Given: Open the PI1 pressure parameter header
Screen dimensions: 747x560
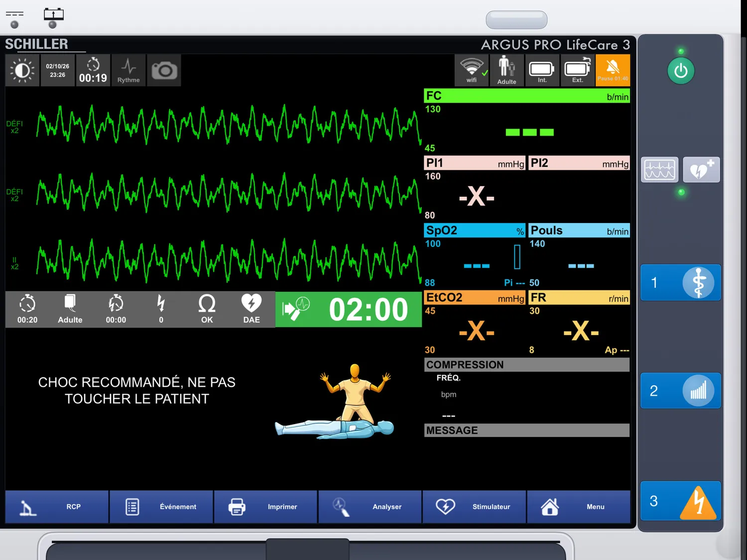Looking at the screenshot, I should (475, 163).
